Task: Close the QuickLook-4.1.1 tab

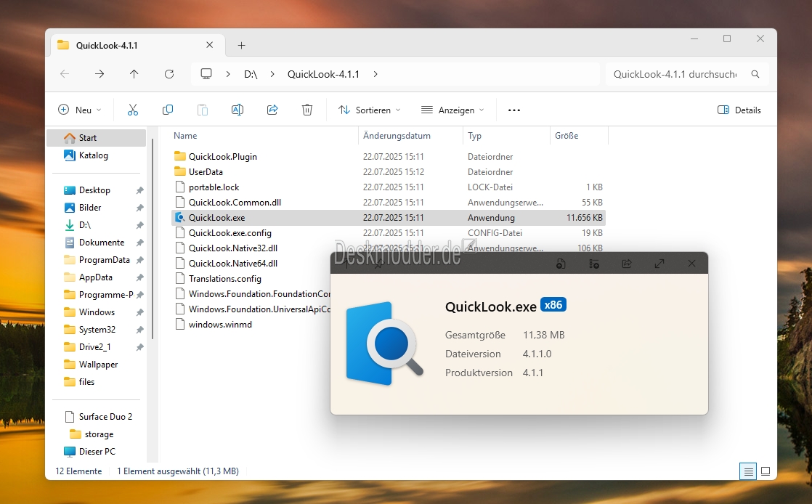Action: (x=210, y=45)
